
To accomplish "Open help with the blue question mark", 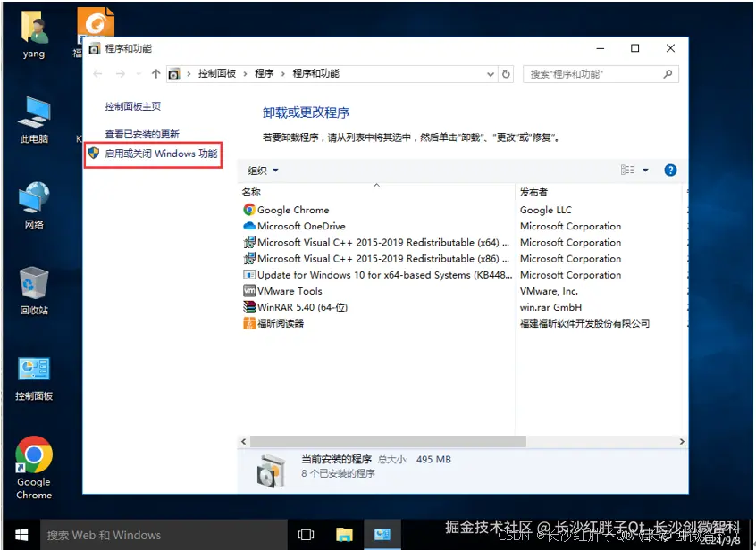I will point(670,170).
